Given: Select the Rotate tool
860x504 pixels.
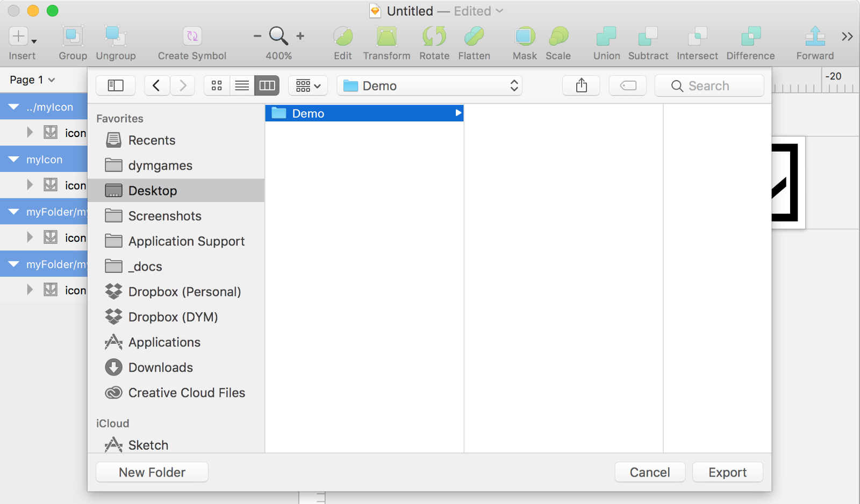Looking at the screenshot, I should [x=434, y=37].
